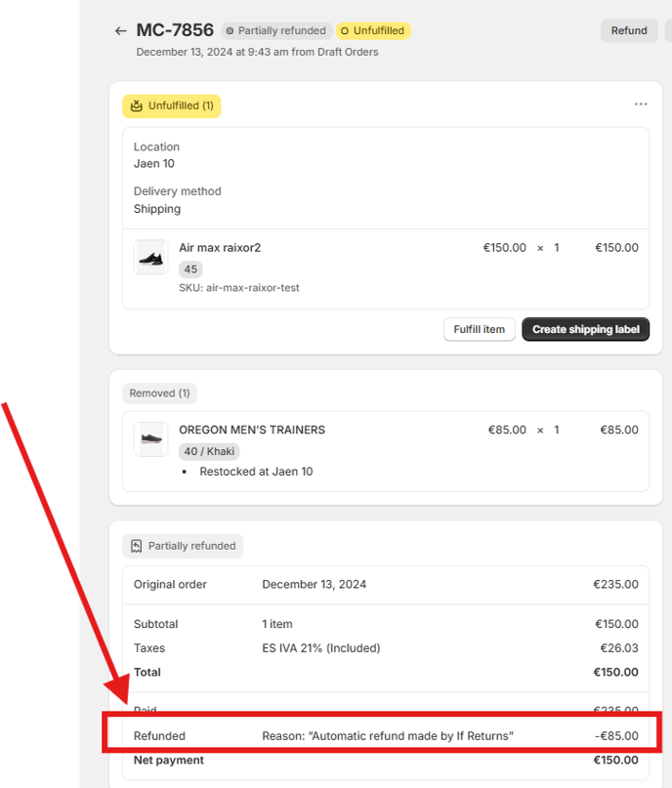Screen dimensions: 672x788
Task: Open the Air max raixor2 product link
Action: click(220, 248)
